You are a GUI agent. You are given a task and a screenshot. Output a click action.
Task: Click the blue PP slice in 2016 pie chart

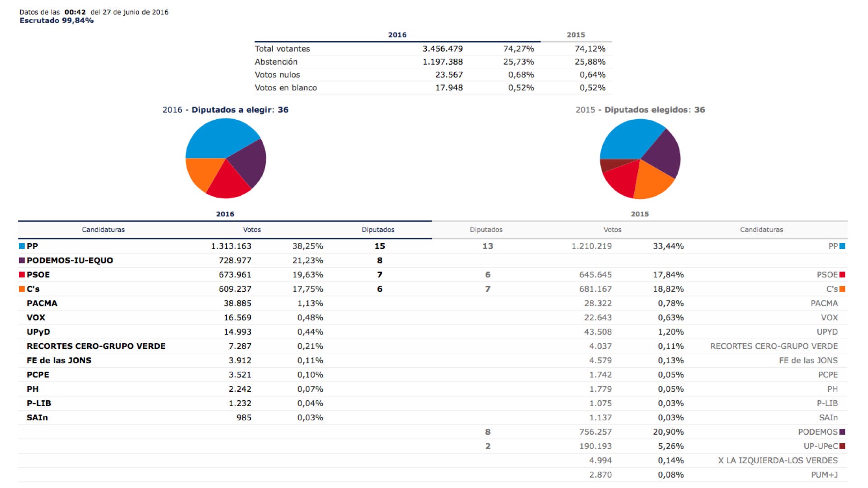(x=217, y=136)
